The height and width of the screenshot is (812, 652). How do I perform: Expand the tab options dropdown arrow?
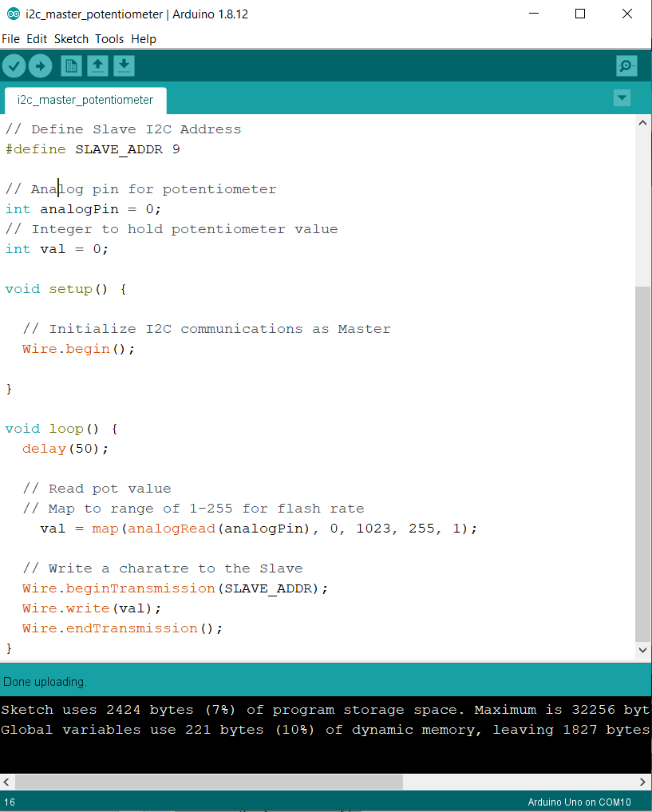coord(622,97)
